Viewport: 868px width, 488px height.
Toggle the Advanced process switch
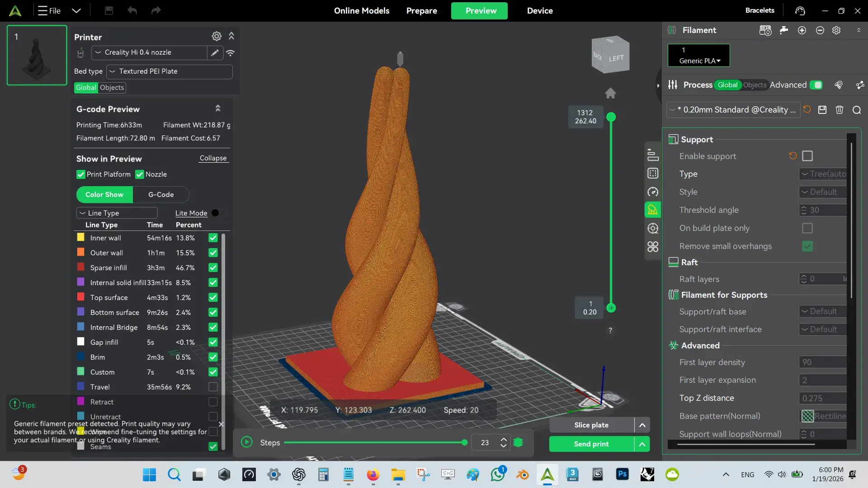pos(816,85)
